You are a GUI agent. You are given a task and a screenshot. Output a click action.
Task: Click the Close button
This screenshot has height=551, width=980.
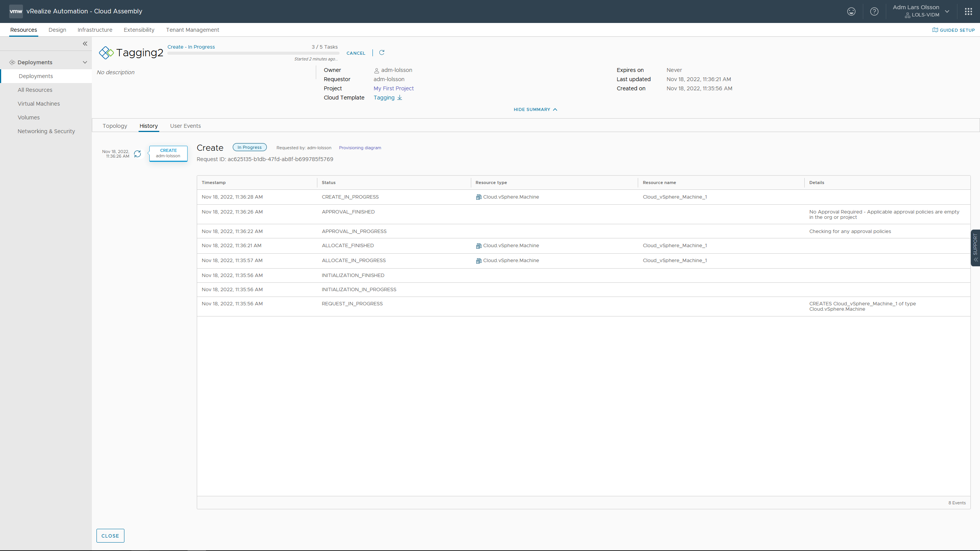pyautogui.click(x=110, y=536)
